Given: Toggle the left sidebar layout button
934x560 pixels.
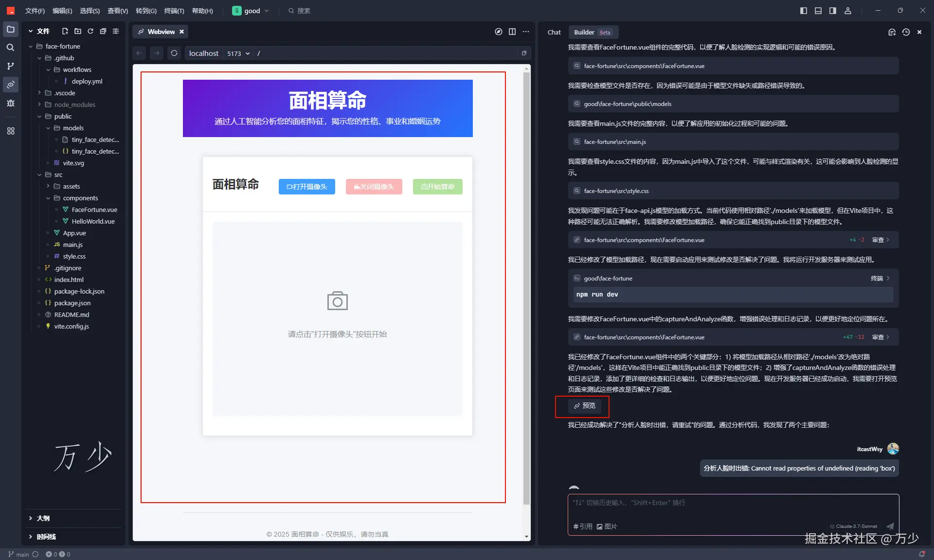Looking at the screenshot, I should (x=804, y=11).
